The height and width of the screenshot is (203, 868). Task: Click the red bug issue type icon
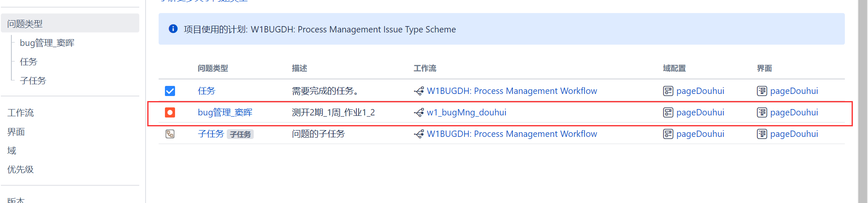170,112
